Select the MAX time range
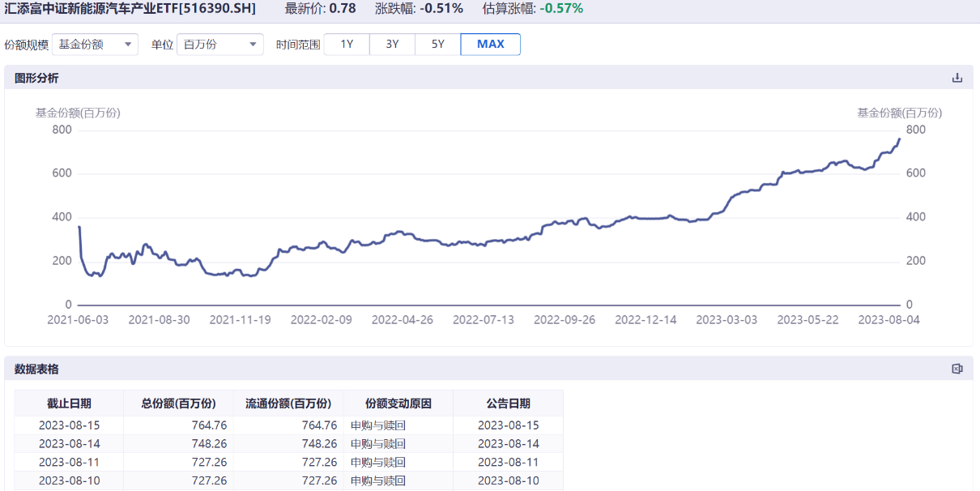 click(490, 45)
